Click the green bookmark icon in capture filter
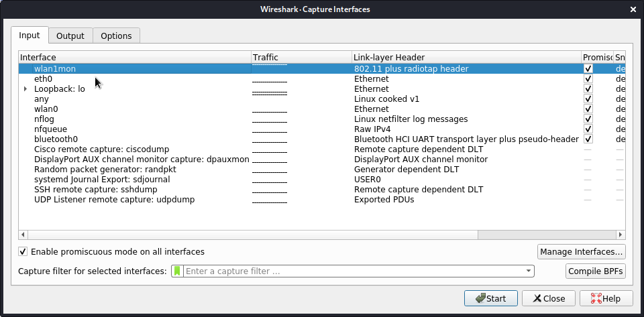Screen dimensions: 644x317 177,271
